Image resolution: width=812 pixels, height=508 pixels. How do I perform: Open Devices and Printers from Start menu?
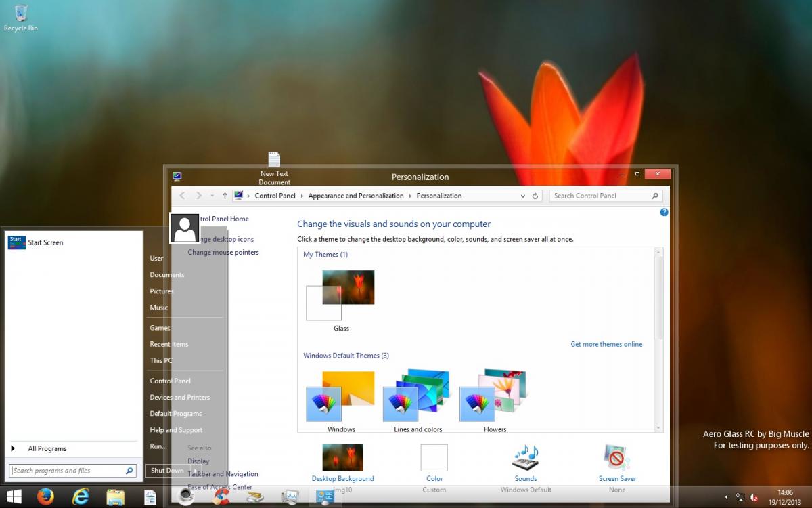[x=180, y=397]
